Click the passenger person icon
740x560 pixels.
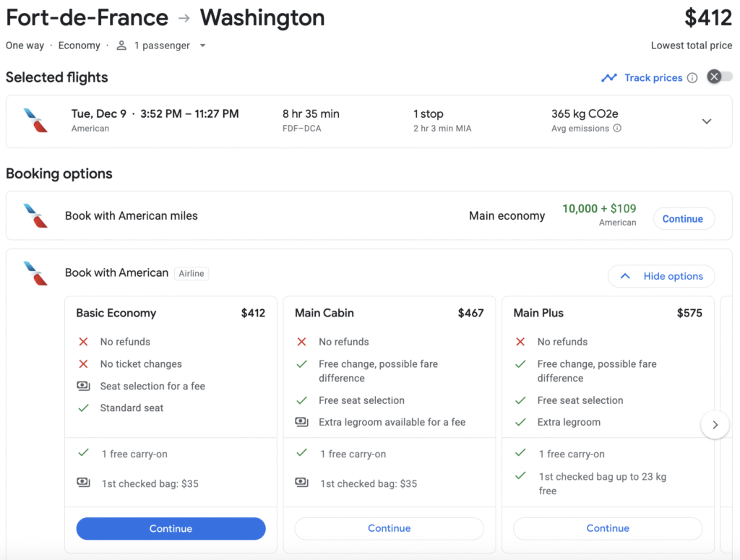121,46
